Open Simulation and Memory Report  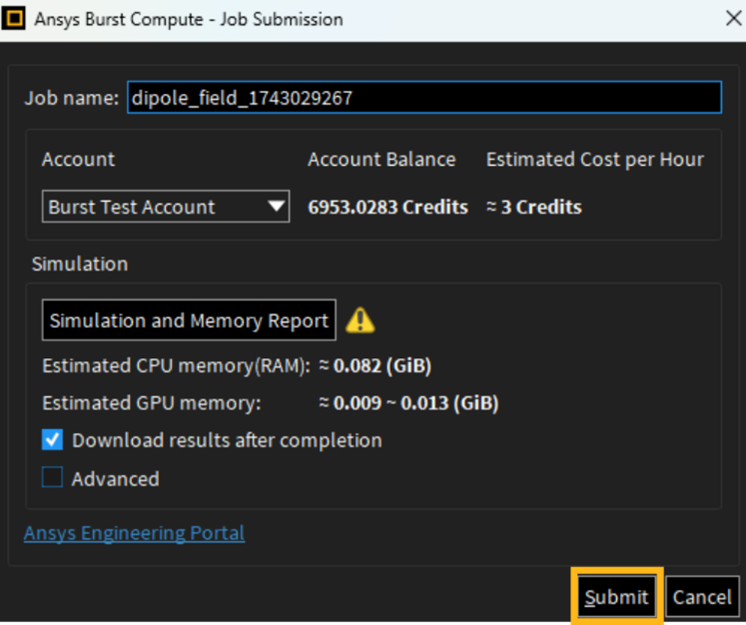point(189,320)
